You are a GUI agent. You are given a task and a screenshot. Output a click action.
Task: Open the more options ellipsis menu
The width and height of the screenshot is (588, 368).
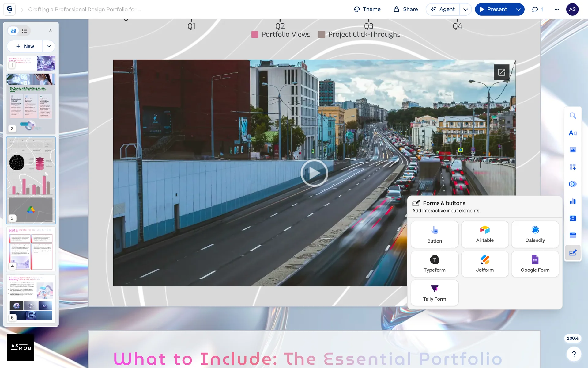click(557, 9)
